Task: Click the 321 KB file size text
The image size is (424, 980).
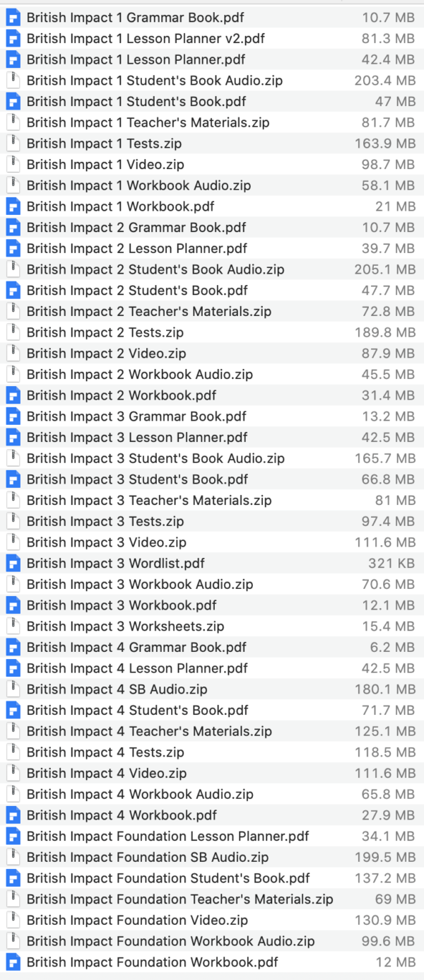Action: [x=393, y=563]
